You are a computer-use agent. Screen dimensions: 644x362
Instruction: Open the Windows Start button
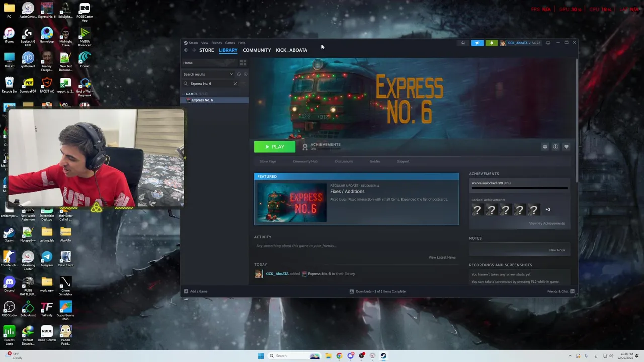click(261, 356)
